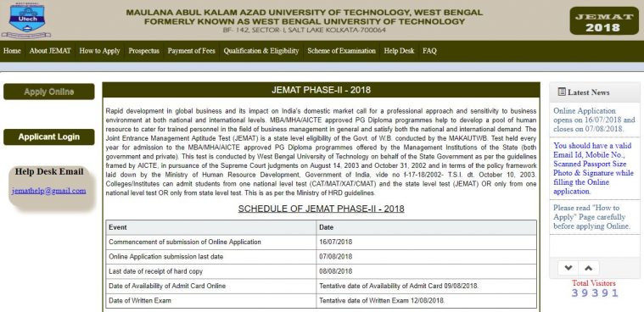Click the Event column header

[211, 227]
